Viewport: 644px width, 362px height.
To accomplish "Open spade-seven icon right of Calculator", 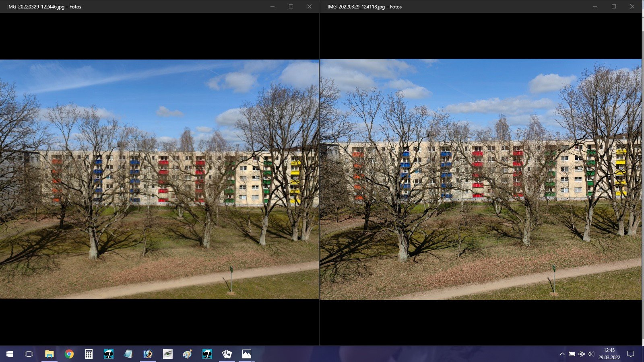I will coord(109,354).
